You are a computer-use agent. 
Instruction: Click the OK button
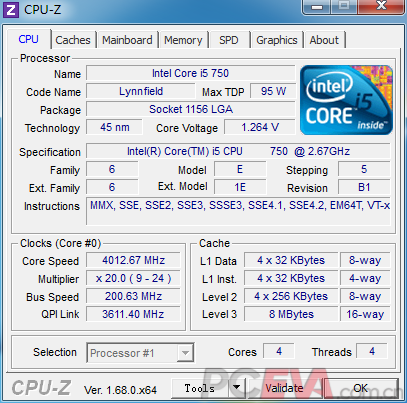tap(361, 388)
